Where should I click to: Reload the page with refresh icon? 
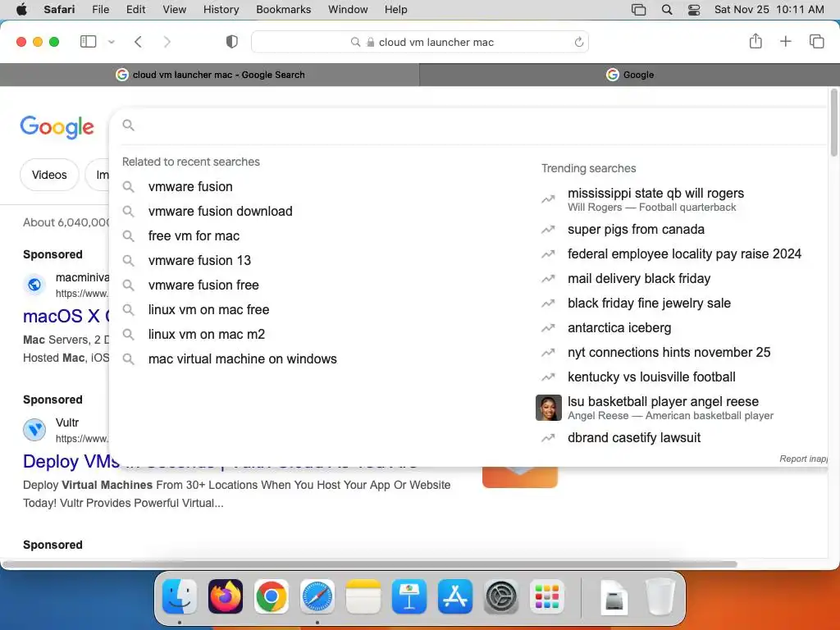point(578,42)
